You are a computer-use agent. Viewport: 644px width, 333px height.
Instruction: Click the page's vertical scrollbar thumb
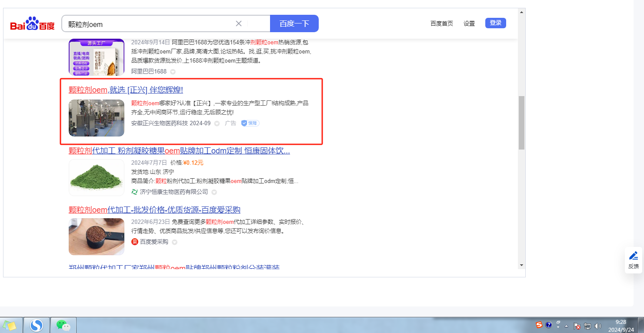pos(521,123)
